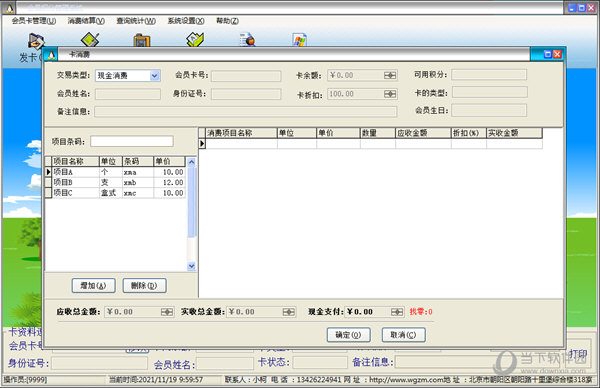The image size is (600, 388).
Task: Click the 消费项目名称 column header
Action: click(241, 133)
